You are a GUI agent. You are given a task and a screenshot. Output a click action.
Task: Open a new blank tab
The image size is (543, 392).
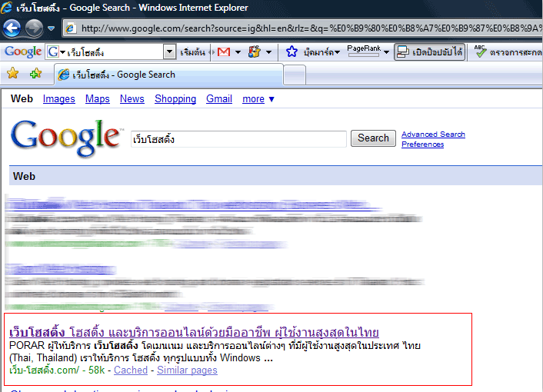pos(295,75)
